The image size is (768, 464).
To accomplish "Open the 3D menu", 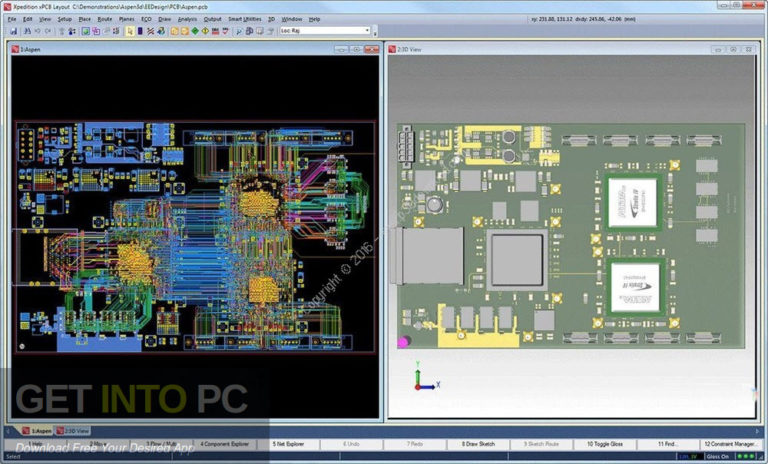I will click(x=271, y=19).
